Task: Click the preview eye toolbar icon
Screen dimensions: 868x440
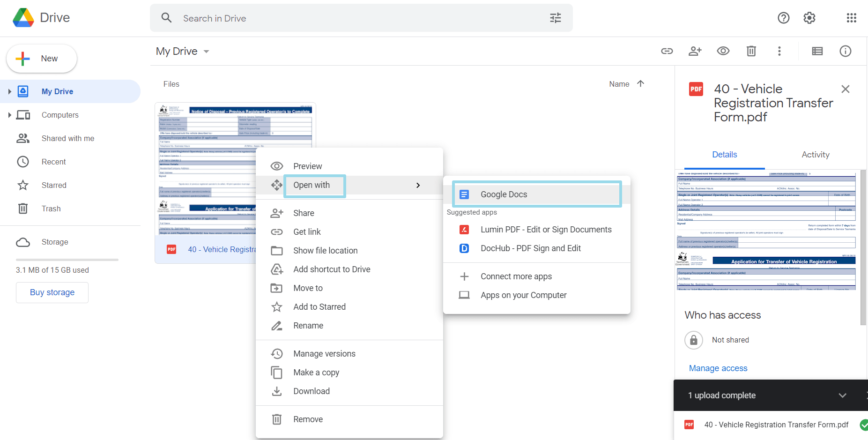Action: (x=723, y=51)
